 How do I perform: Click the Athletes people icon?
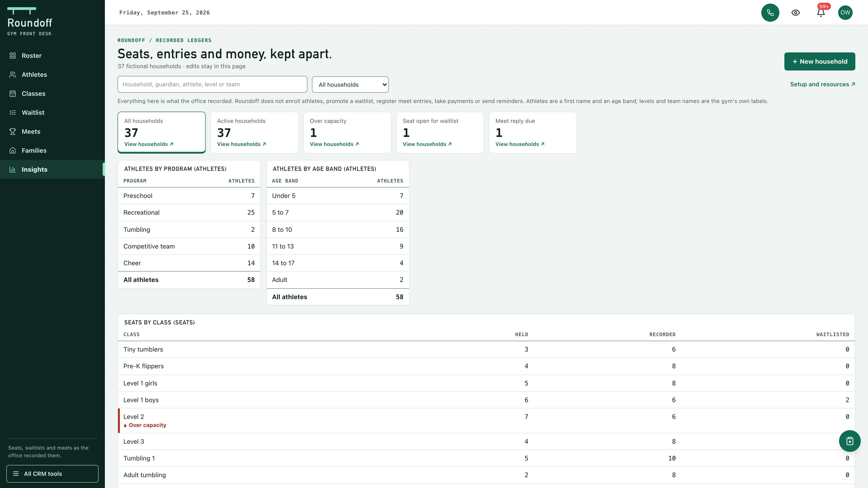pyautogui.click(x=12, y=74)
